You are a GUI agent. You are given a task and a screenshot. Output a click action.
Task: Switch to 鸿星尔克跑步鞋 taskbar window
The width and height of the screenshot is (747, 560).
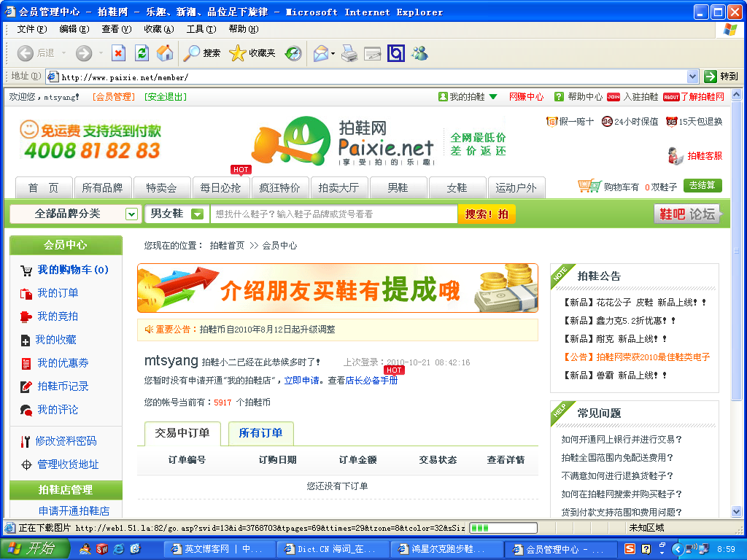pos(446,549)
